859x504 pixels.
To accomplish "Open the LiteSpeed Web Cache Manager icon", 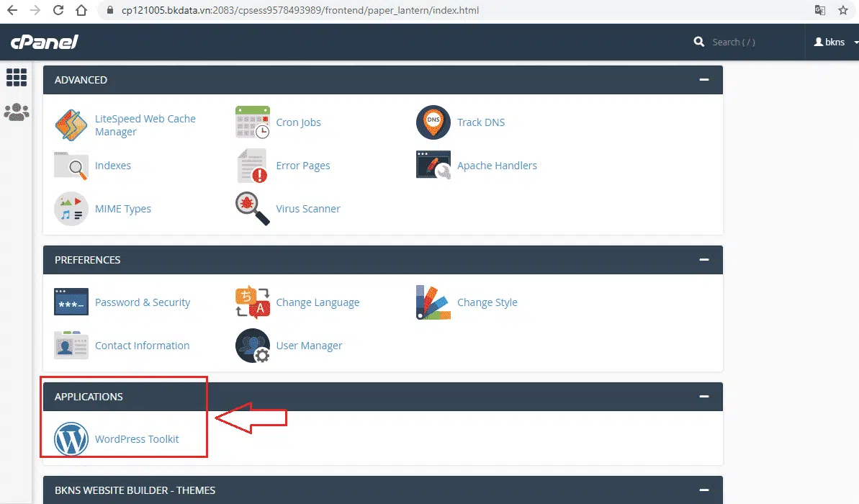I will 71,125.
